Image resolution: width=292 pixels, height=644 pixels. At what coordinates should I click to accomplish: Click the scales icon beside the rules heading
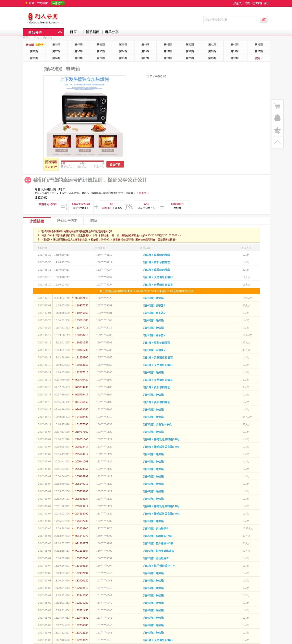pos(28,180)
